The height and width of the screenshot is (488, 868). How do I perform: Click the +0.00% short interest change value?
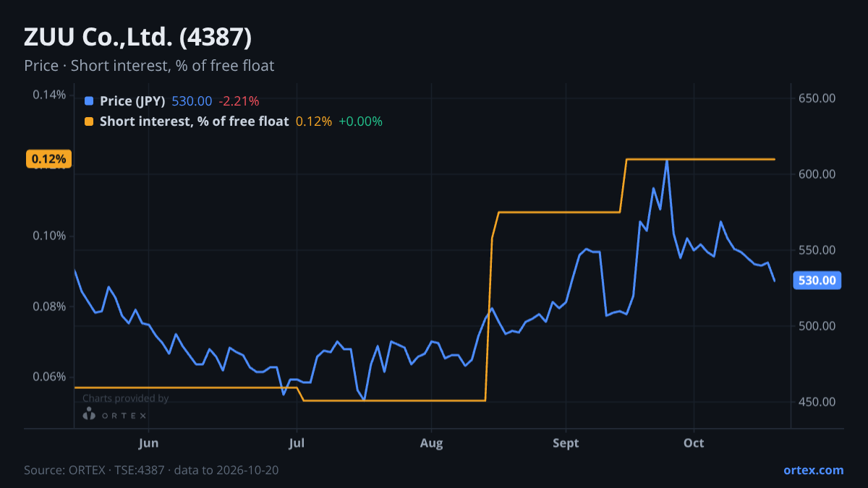click(360, 121)
